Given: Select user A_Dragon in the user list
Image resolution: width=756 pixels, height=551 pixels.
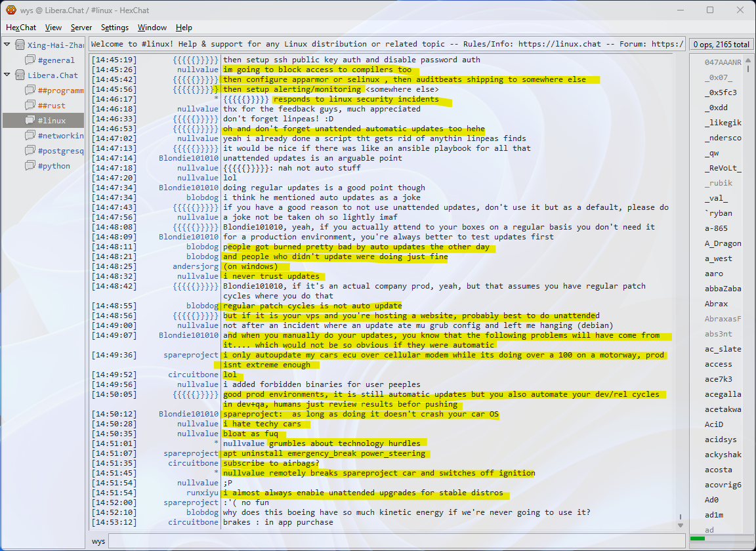Looking at the screenshot, I should click(723, 243).
